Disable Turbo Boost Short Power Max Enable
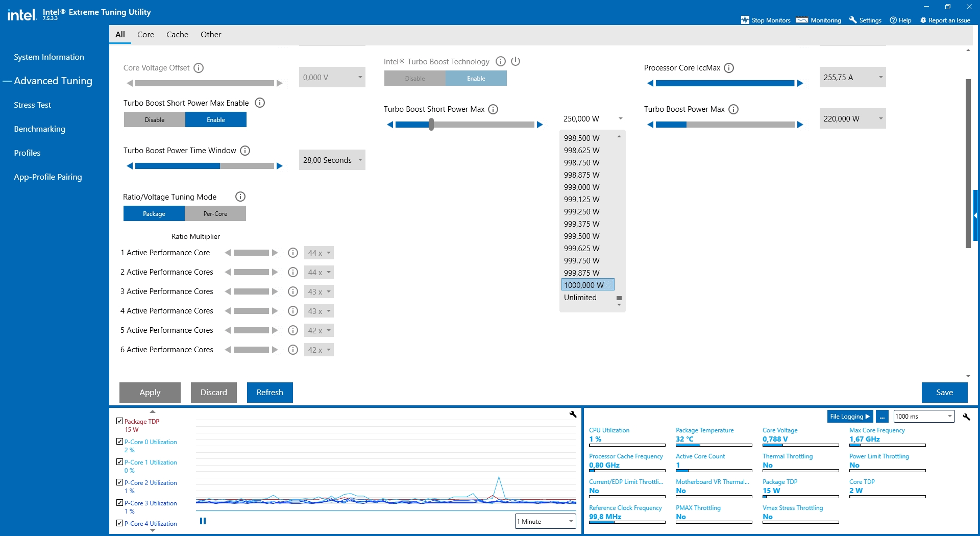This screenshot has height=536, width=980. coord(155,119)
